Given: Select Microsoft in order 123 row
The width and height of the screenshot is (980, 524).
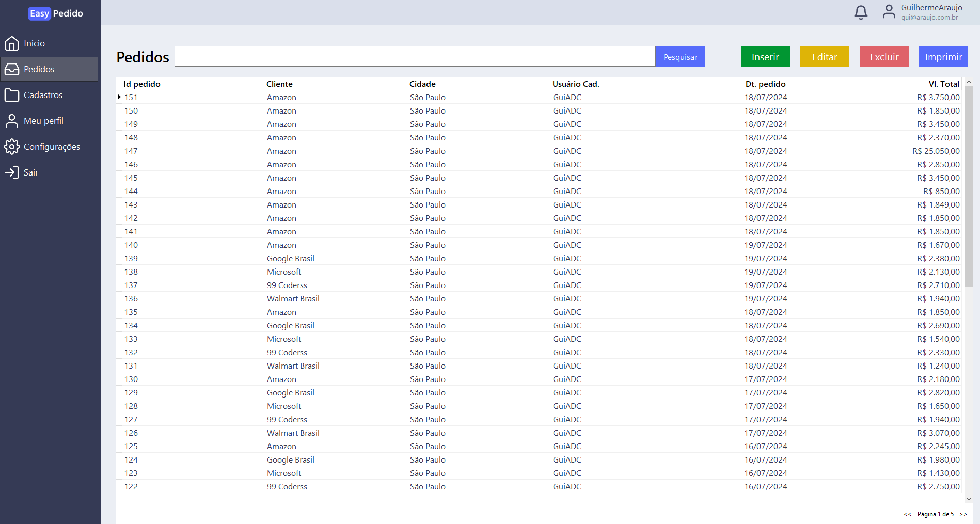Looking at the screenshot, I should tap(284, 473).
